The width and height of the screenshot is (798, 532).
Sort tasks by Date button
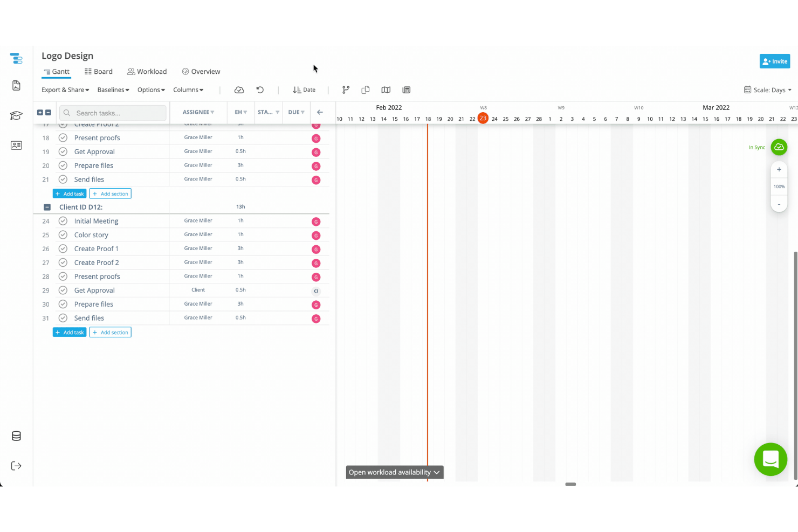click(304, 90)
